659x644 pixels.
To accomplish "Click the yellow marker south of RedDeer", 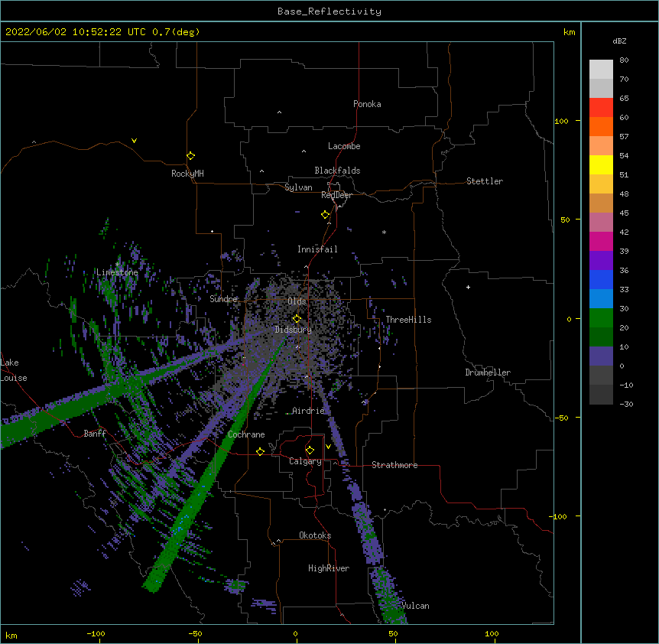I will [x=326, y=215].
